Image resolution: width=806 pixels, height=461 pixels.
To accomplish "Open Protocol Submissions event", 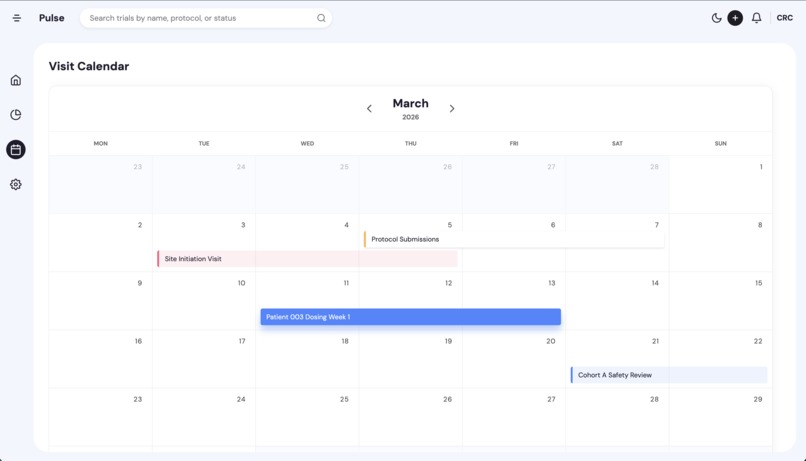I will coord(514,239).
